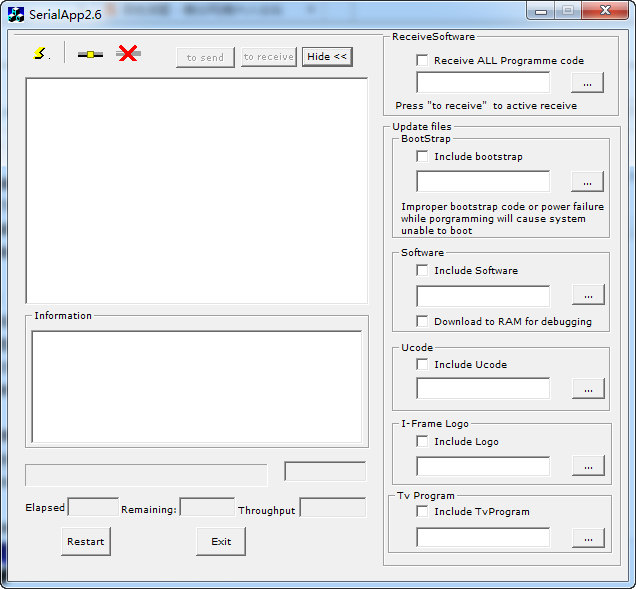Click the Exit button
The width and height of the screenshot is (636, 589).
click(x=221, y=542)
